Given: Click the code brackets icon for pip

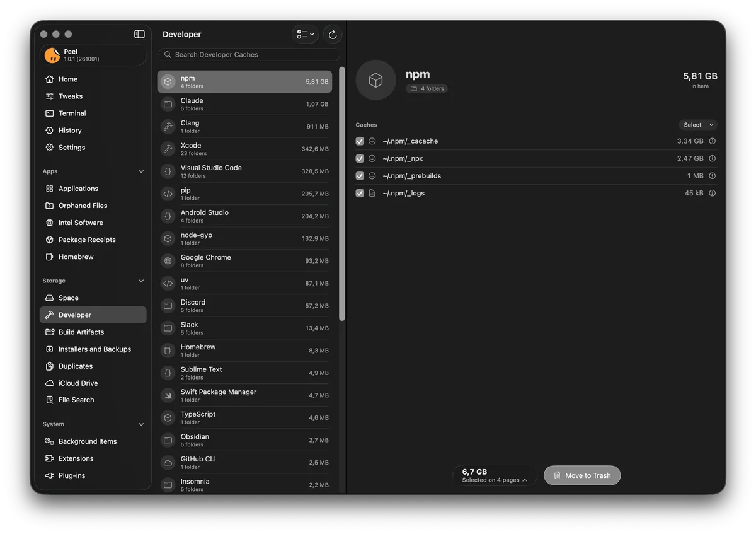Looking at the screenshot, I should click(x=168, y=194).
